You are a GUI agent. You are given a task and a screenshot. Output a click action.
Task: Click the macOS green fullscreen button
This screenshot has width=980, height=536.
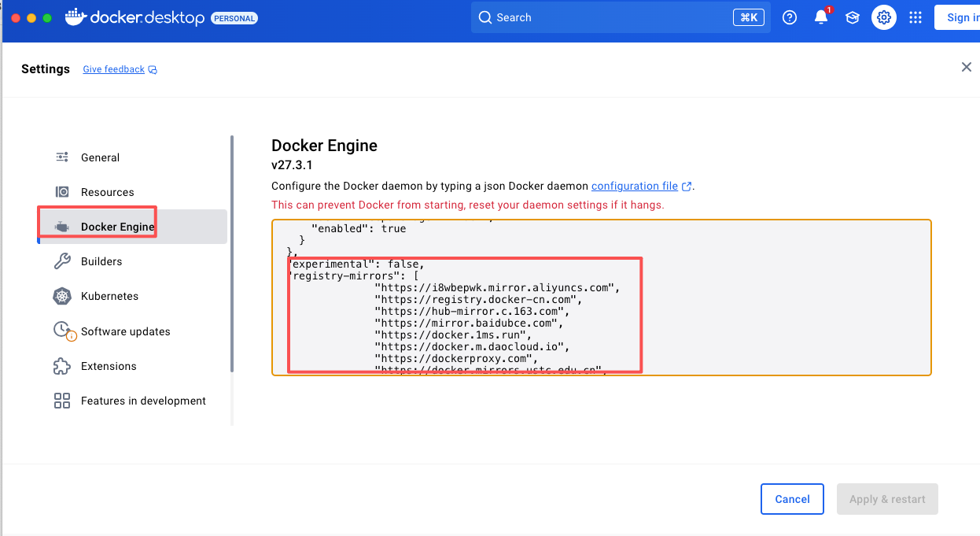(x=47, y=17)
